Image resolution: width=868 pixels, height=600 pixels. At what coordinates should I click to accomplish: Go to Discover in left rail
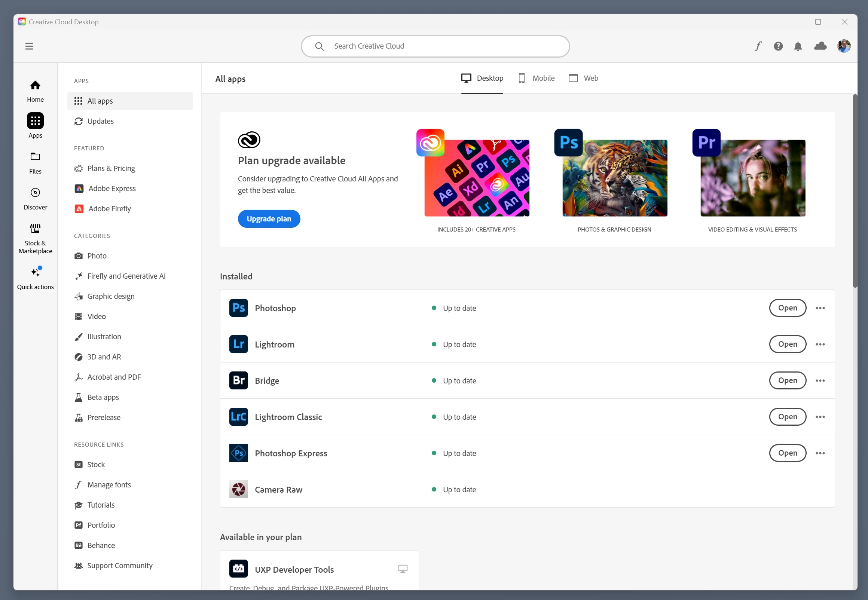pyautogui.click(x=35, y=199)
